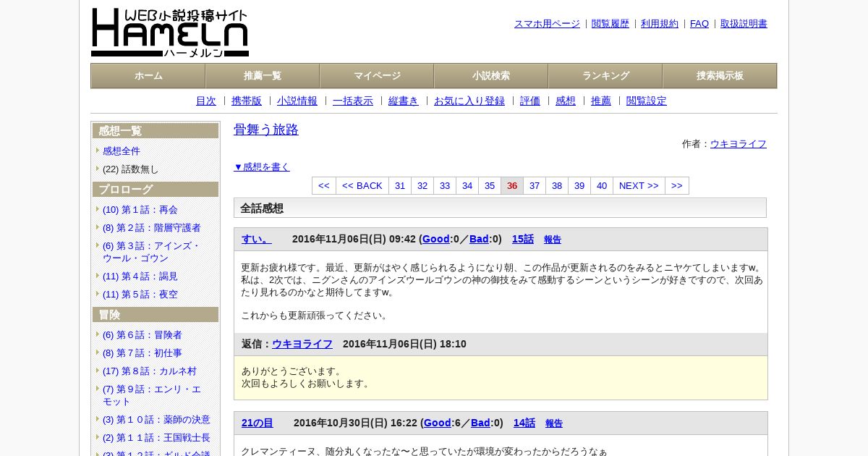Go to page 33
Viewport: 868px width, 456px height.
(x=445, y=185)
